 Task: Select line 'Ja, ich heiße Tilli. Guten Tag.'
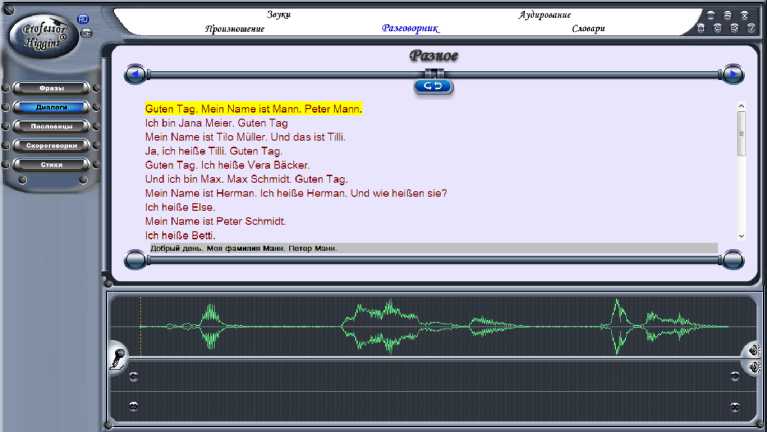pos(213,151)
